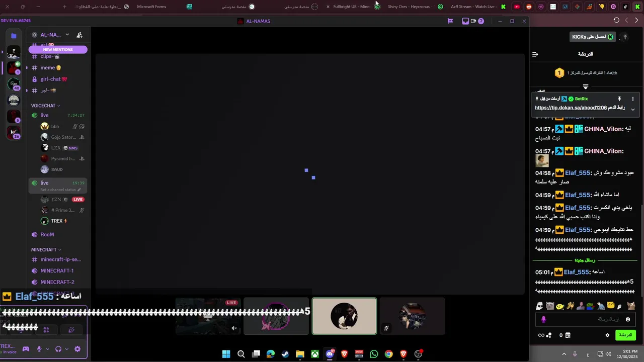The height and width of the screenshot is (362, 644).
Task: Switch to Fullbright UB - Minecraft tab
Action: pos(351,7)
